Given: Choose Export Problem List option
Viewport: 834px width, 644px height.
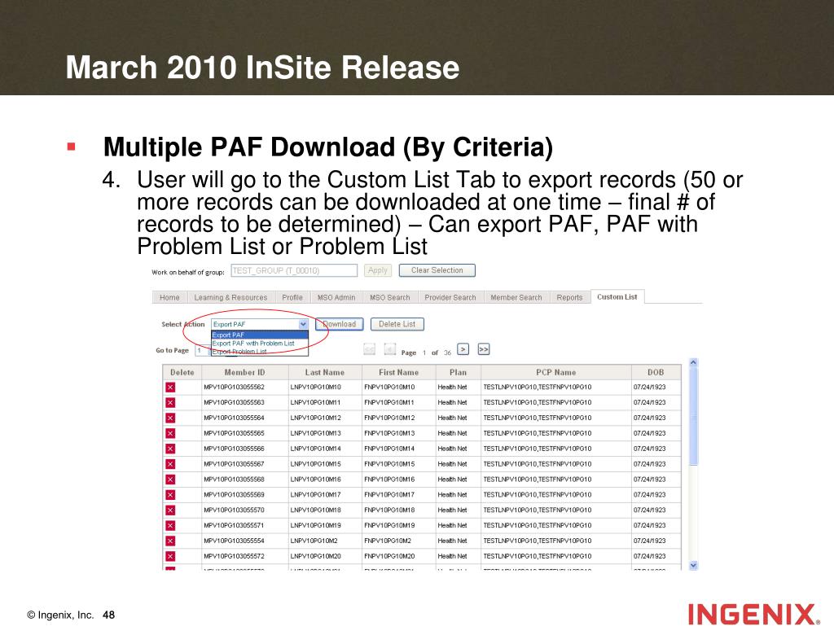Looking at the screenshot, I should tap(260, 352).
